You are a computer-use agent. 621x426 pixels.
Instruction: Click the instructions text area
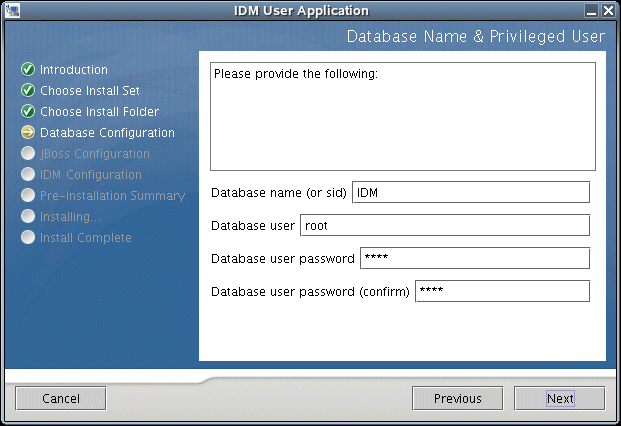[403, 118]
